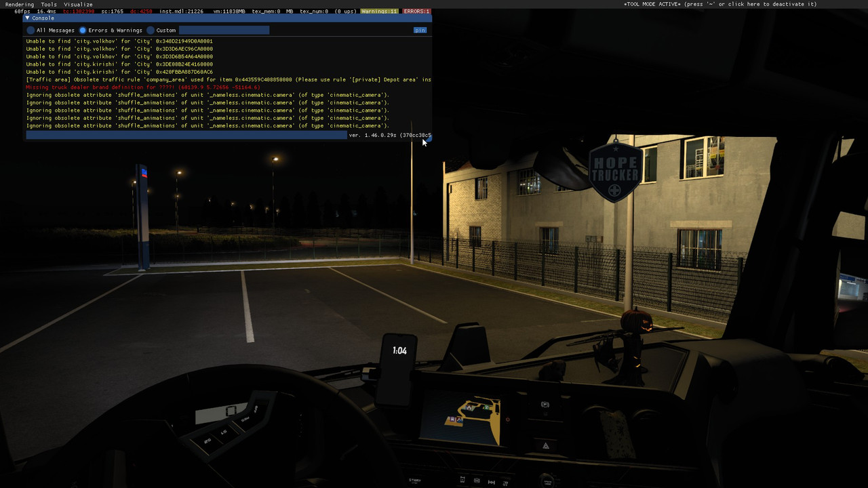Click the sc:1765 stat
This screenshot has height=488, width=868.
tap(113, 12)
